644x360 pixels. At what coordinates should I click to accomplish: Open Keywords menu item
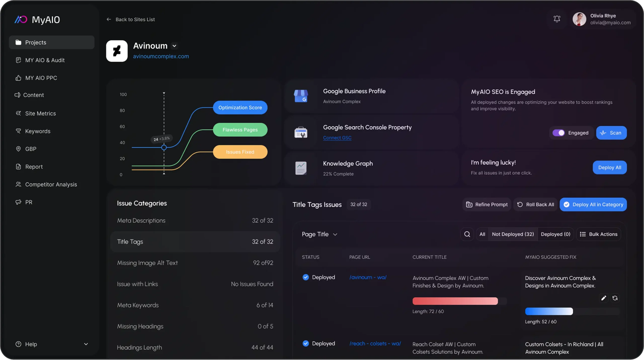point(52,131)
